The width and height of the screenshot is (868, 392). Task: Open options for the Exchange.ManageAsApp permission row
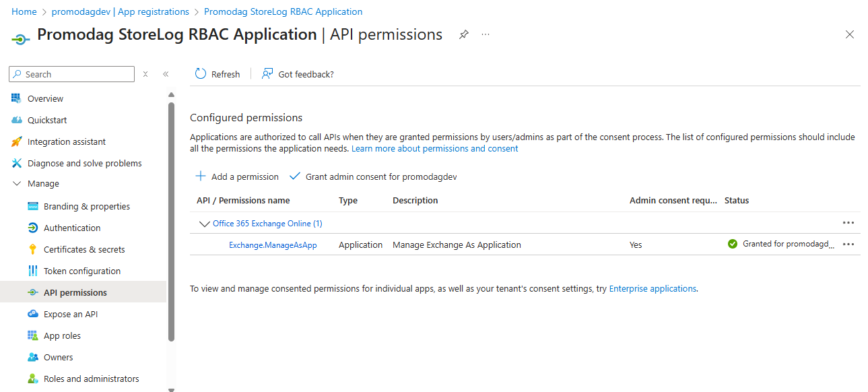(x=848, y=244)
